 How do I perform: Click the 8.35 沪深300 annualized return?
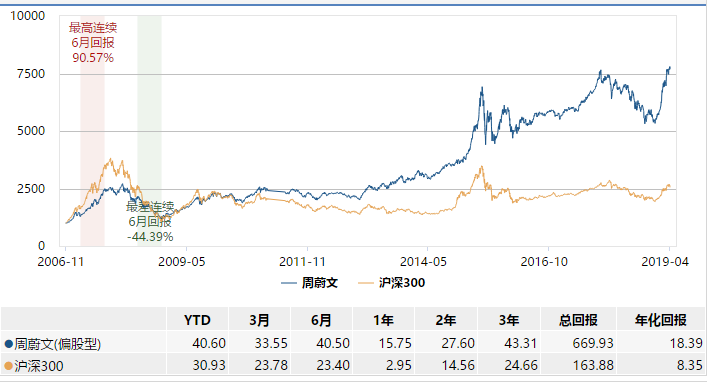(x=689, y=365)
